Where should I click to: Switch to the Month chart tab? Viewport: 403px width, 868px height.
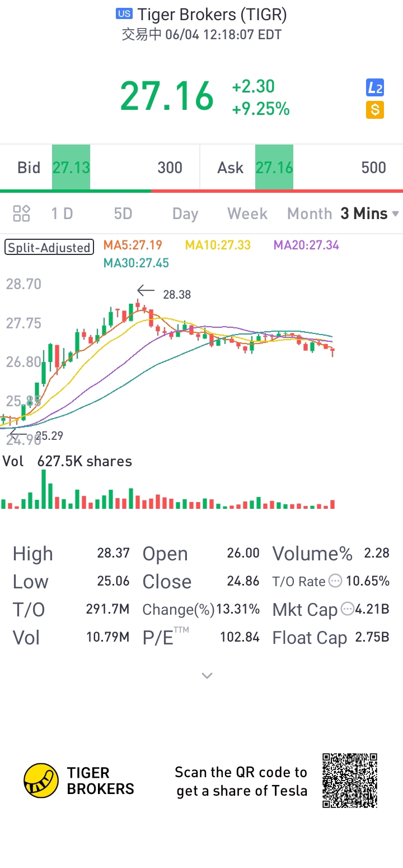[310, 213]
